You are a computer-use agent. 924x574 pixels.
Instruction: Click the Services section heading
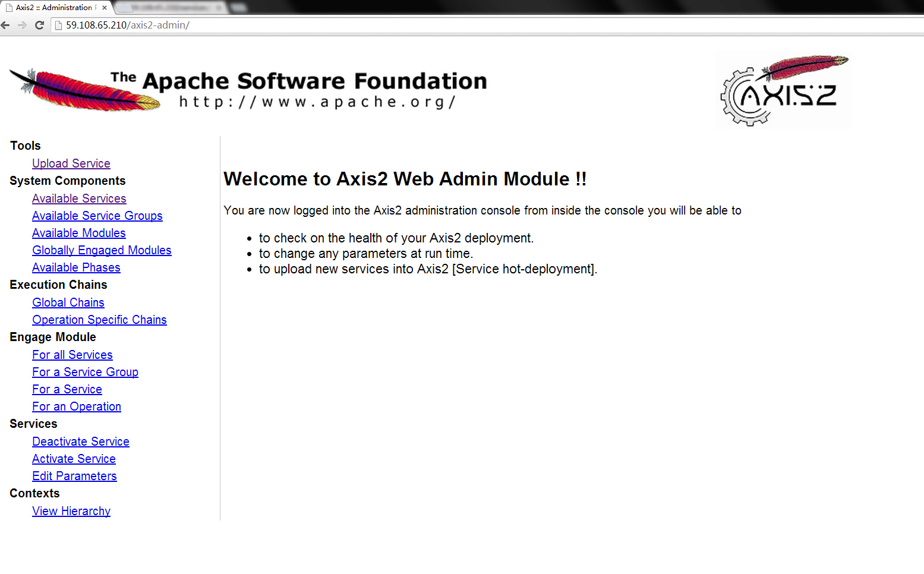click(33, 424)
